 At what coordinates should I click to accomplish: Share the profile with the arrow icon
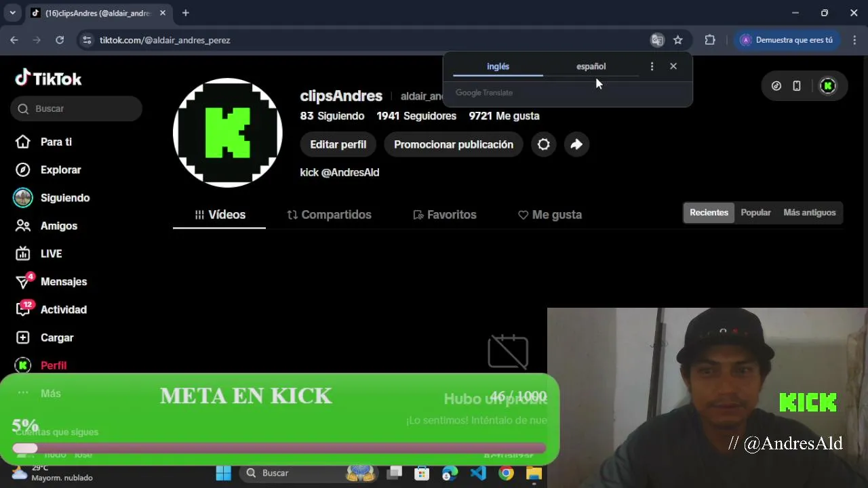tap(576, 144)
